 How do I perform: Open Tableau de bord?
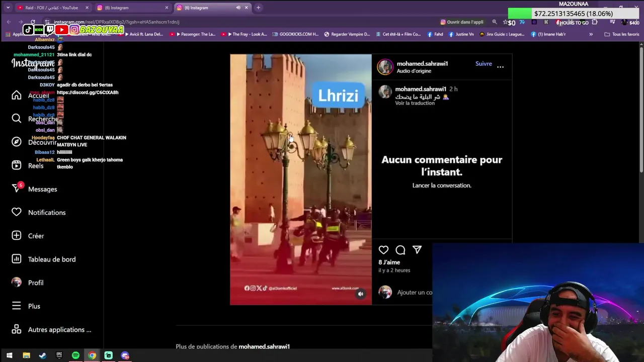coord(44,259)
